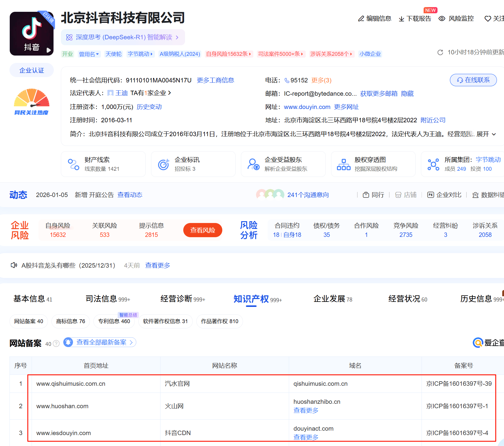Click the refresh update icon

[440, 52]
